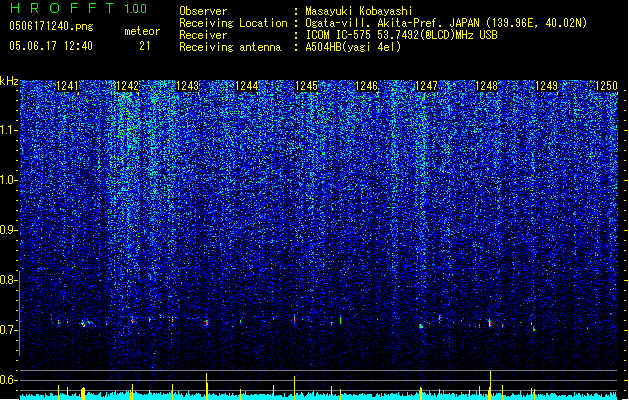Screen dimensions: 629x400
Task: Click the HROFFT 1.0.0 title text
Action: (x=79, y=8)
